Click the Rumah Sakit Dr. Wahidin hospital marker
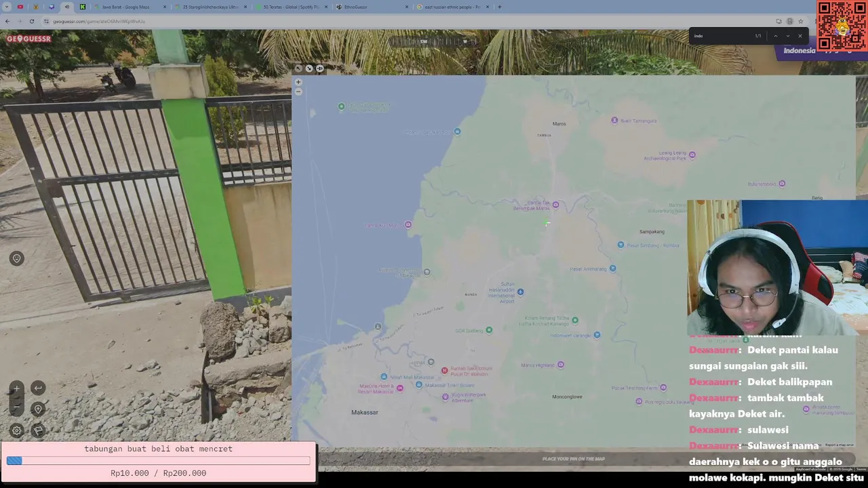Viewport: 868px width, 488px height. pos(444,370)
